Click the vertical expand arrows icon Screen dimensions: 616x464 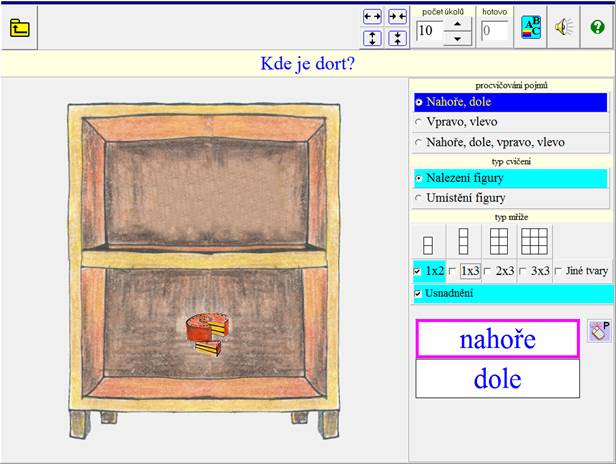(x=372, y=38)
